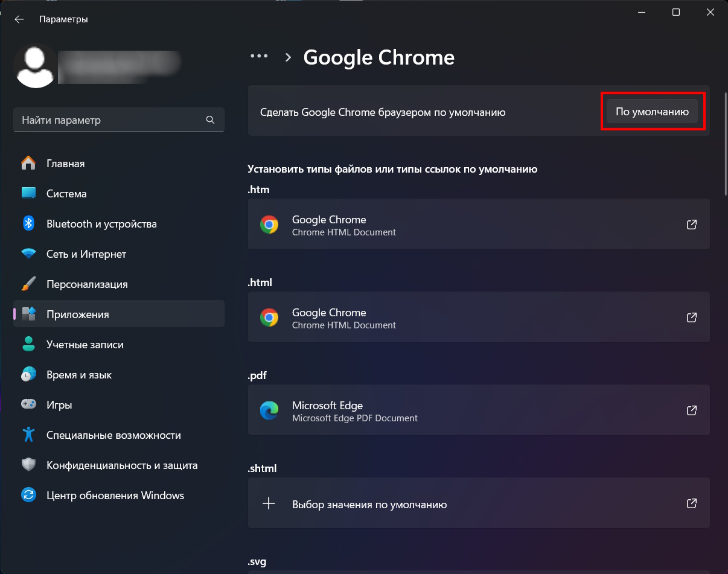Focus the Найти параметр search field
The width and height of the screenshot is (728, 574).
pos(119,120)
